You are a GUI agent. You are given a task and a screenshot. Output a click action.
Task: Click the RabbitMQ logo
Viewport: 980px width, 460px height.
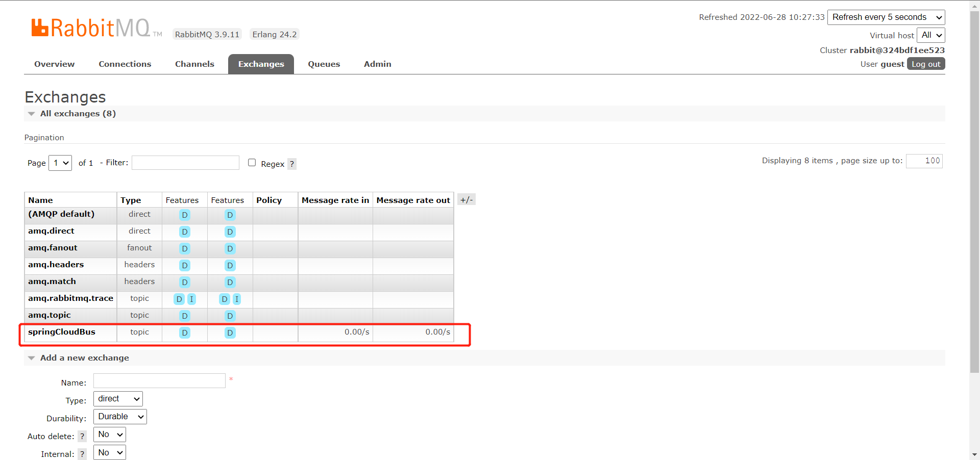tap(91, 28)
